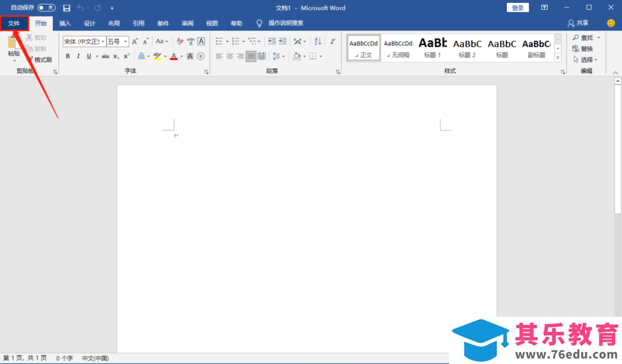Click the Character Shading icon
Image resolution: width=622 pixels, height=364 pixels.
[x=190, y=56]
